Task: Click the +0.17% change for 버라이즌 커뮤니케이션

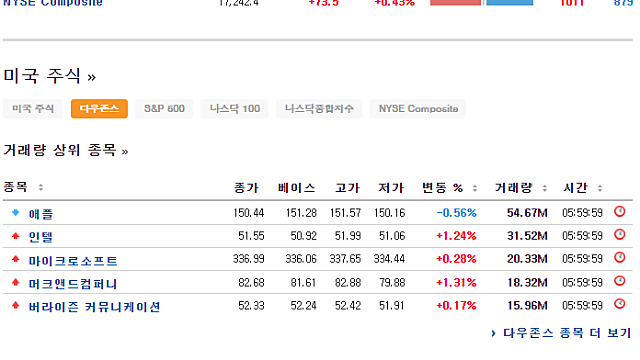Action: (x=456, y=305)
